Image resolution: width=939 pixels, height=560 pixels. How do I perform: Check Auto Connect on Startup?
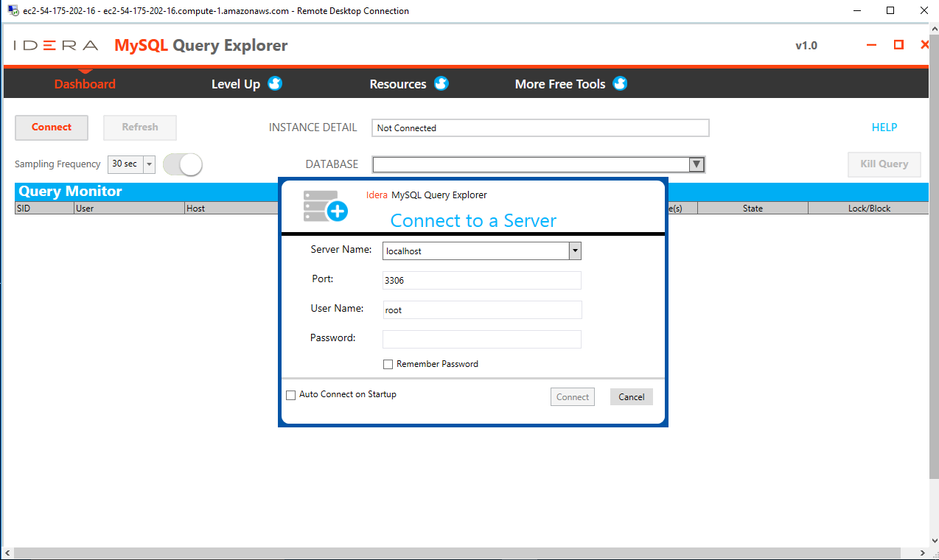tap(290, 395)
